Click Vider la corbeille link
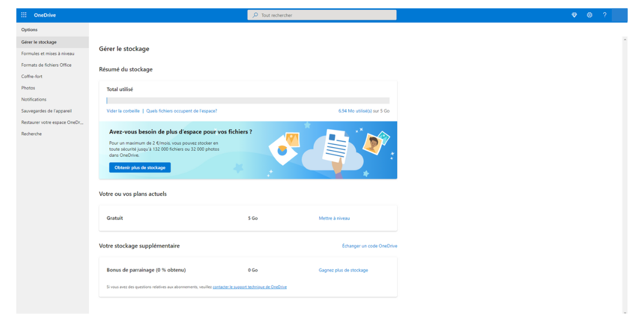 [123, 111]
